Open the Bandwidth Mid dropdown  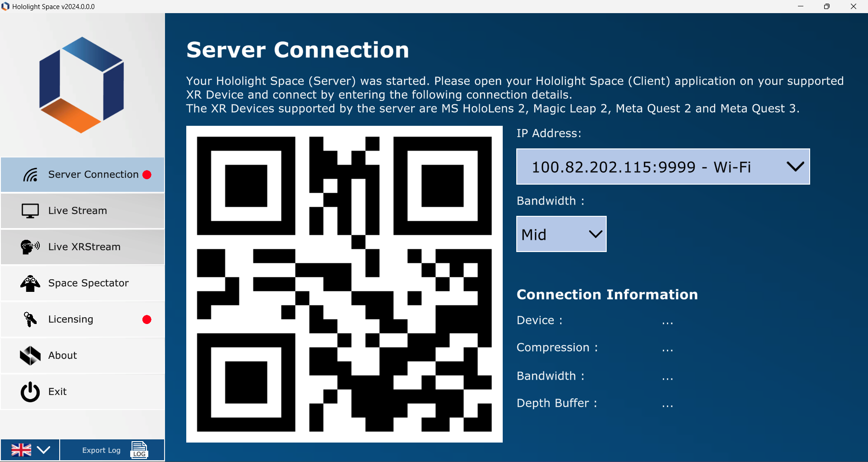tap(561, 234)
